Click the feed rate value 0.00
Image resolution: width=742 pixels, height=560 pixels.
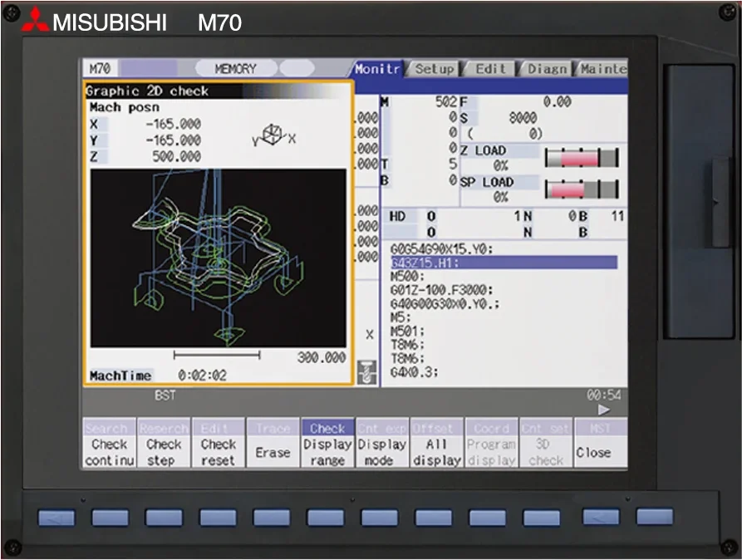coord(557,101)
